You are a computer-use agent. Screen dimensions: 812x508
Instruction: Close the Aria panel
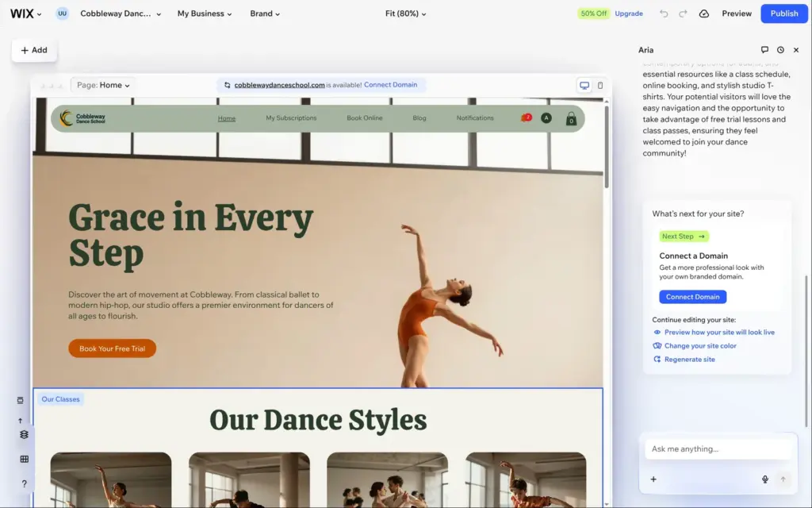click(x=796, y=50)
